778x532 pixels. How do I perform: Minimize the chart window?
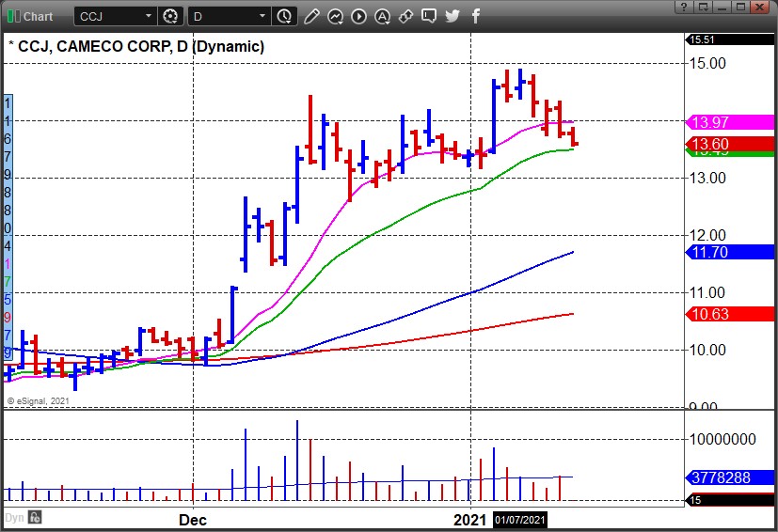tap(722, 7)
